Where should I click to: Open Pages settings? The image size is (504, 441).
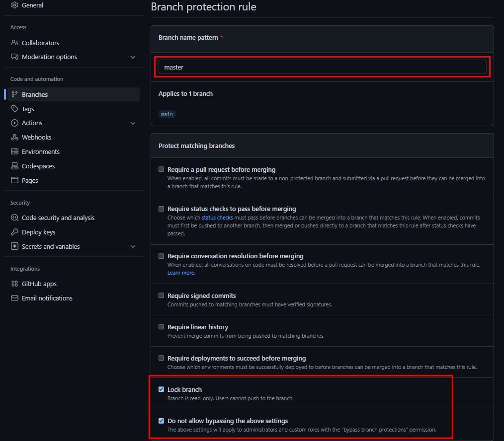click(x=30, y=180)
